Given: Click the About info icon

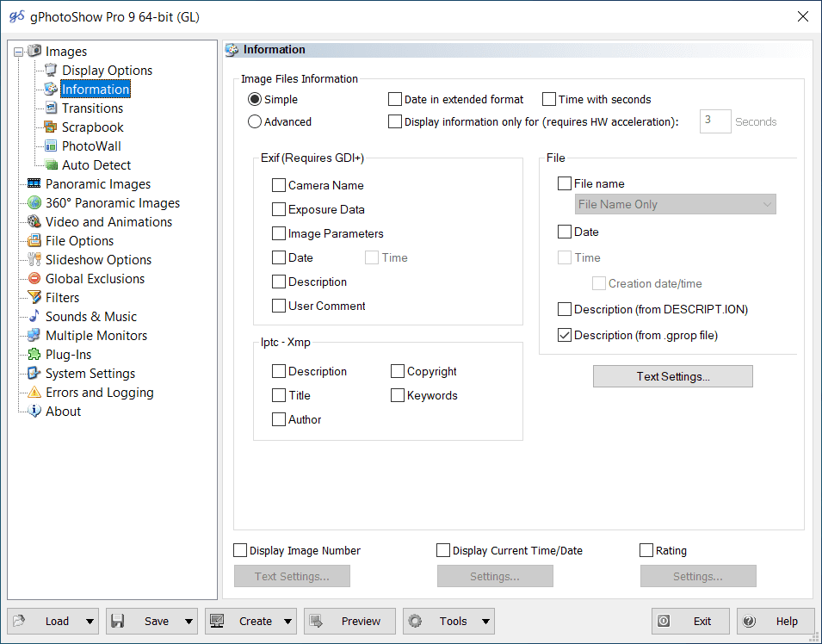Looking at the screenshot, I should [x=34, y=411].
